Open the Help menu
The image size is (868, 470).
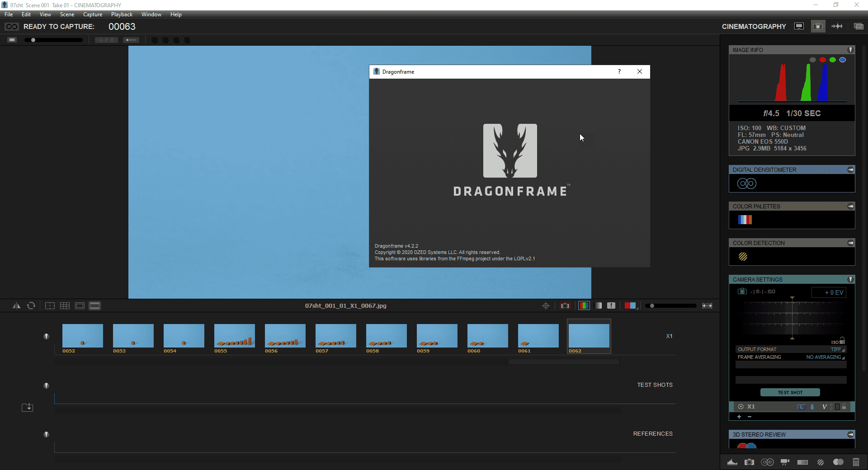pyautogui.click(x=176, y=14)
